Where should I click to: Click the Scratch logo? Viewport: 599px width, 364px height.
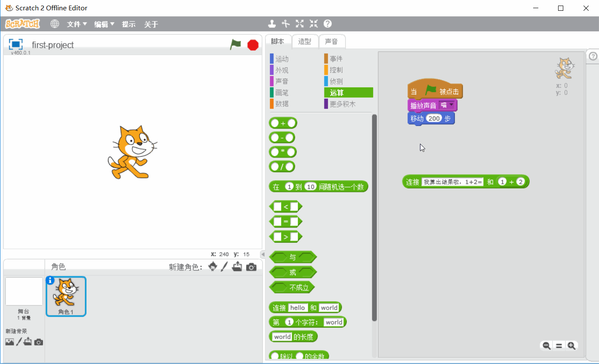click(x=22, y=24)
